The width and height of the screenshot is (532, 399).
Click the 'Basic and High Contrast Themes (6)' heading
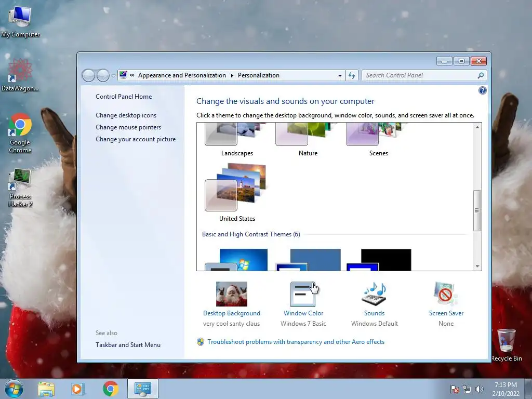[251, 234]
